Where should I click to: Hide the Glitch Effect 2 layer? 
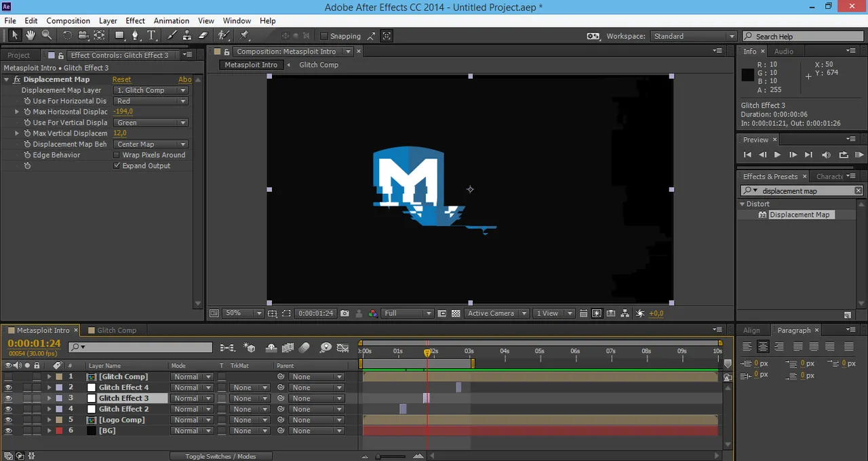point(8,409)
